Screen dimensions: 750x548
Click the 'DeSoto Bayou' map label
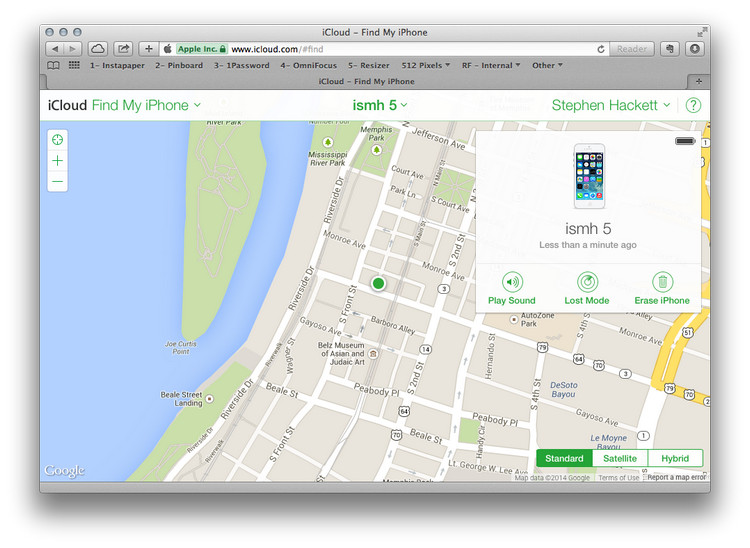(x=563, y=390)
